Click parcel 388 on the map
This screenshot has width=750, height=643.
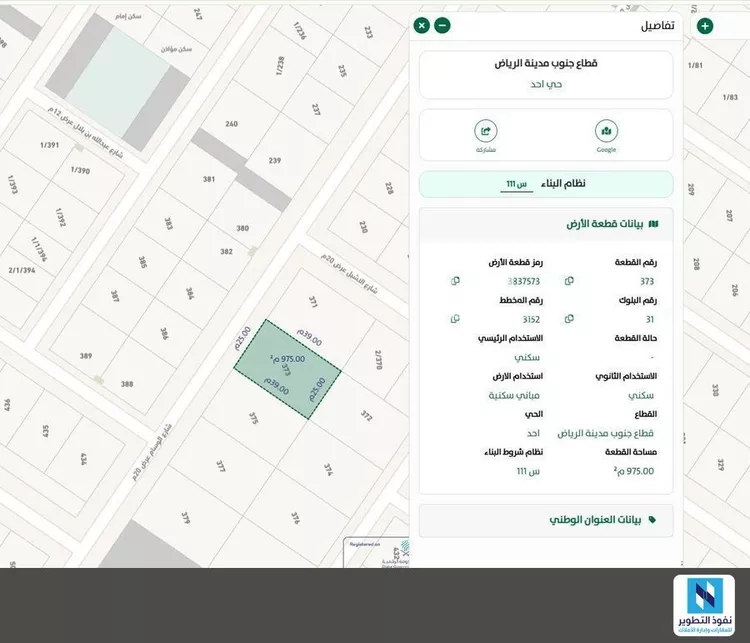tap(127, 384)
